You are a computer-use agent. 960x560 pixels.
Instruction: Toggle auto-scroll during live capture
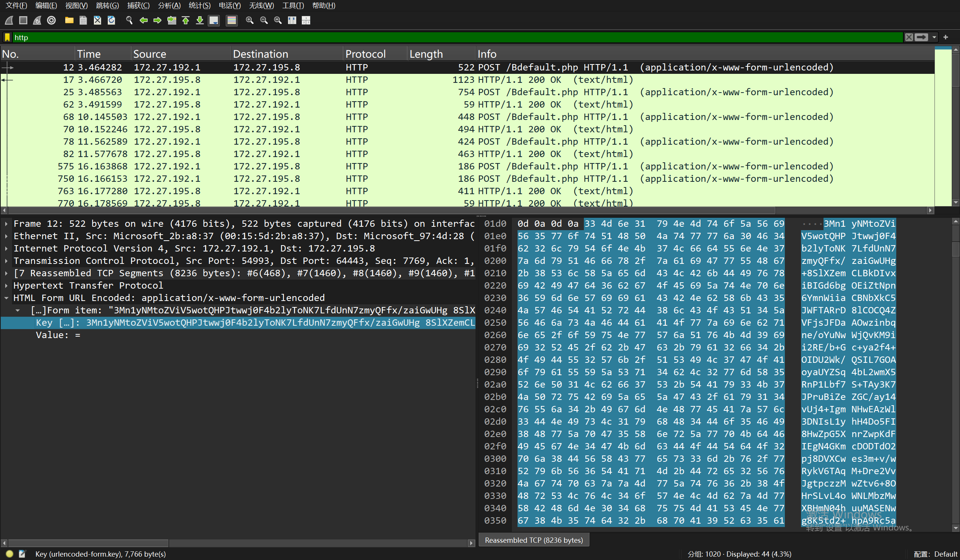(x=214, y=20)
